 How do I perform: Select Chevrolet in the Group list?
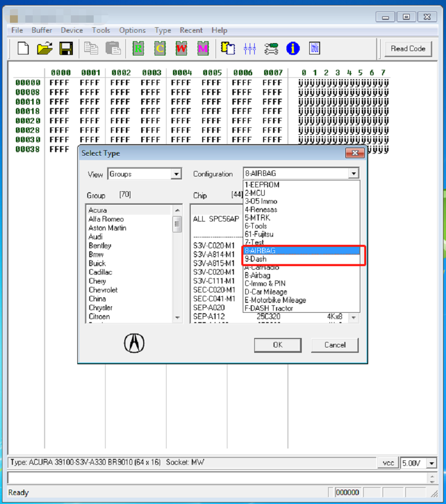pos(129,290)
